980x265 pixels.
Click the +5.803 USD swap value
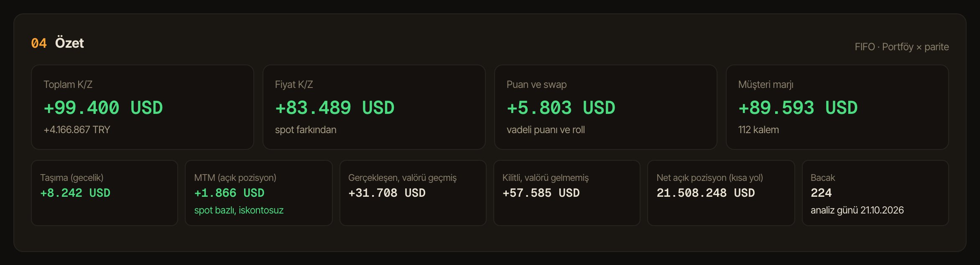click(x=561, y=108)
